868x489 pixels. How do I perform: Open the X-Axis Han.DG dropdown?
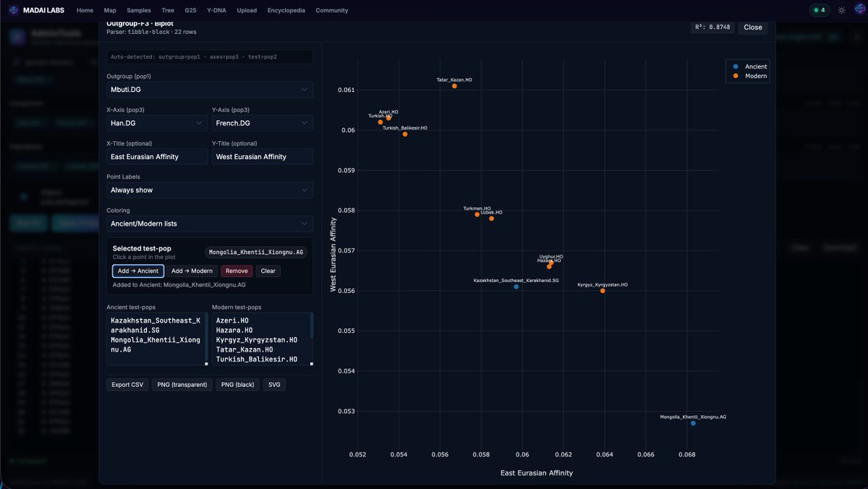(x=157, y=123)
